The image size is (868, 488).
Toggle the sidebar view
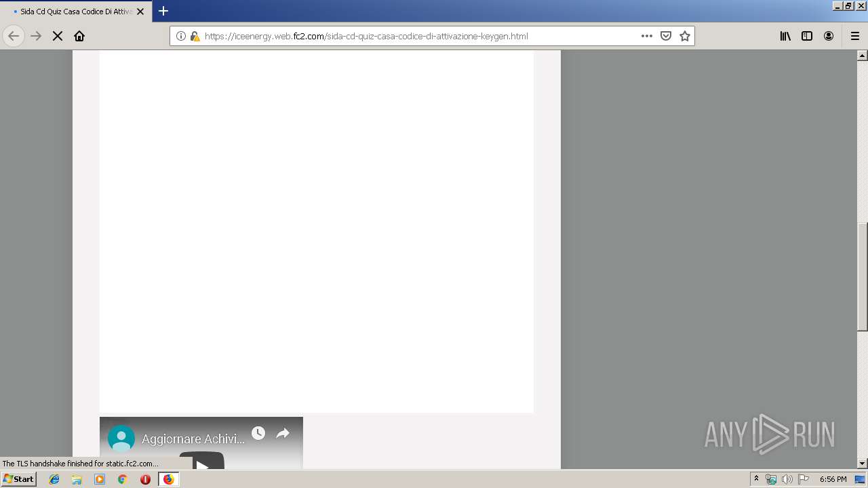(807, 36)
